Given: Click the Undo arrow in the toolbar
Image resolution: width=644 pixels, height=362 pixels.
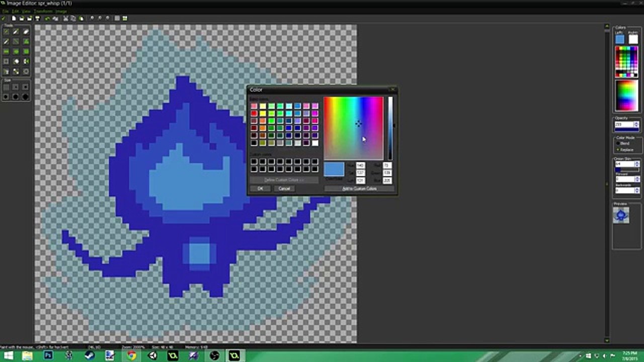Looking at the screenshot, I should 47,19.
